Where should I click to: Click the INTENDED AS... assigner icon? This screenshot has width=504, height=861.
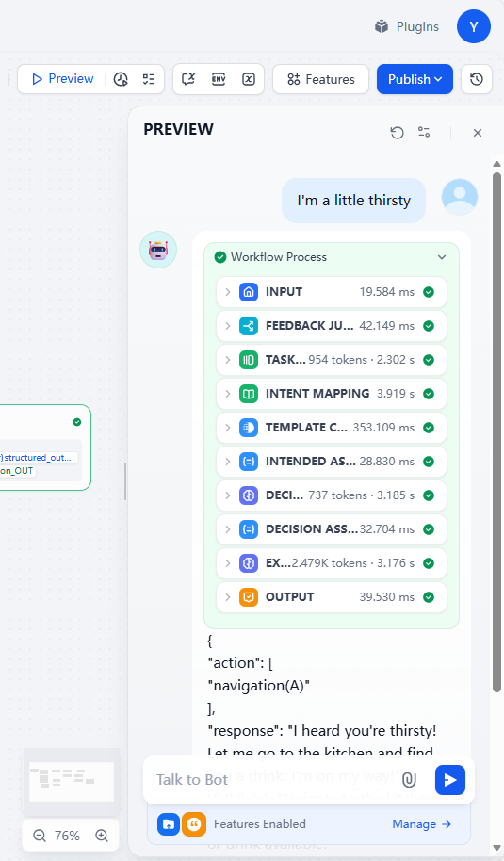[249, 462]
